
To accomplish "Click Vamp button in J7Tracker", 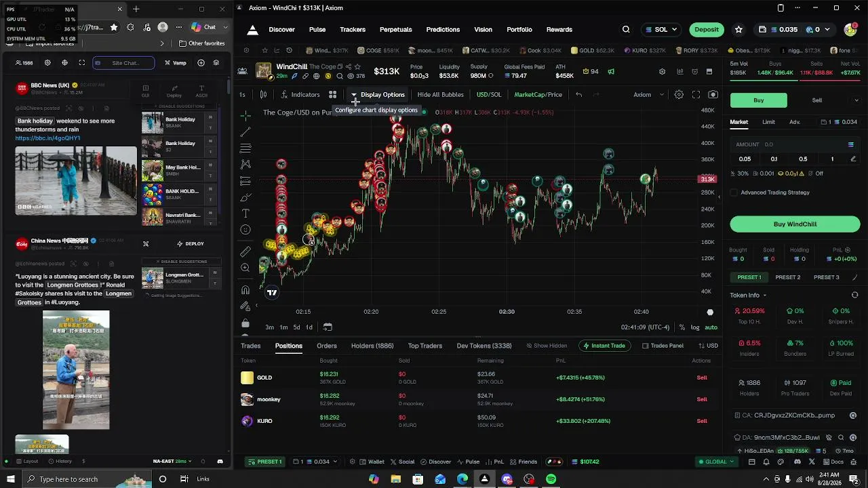I will [x=176, y=63].
